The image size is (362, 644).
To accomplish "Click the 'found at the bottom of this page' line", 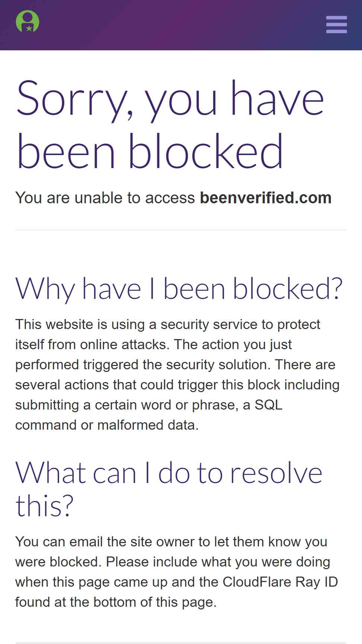I will point(116,602).
